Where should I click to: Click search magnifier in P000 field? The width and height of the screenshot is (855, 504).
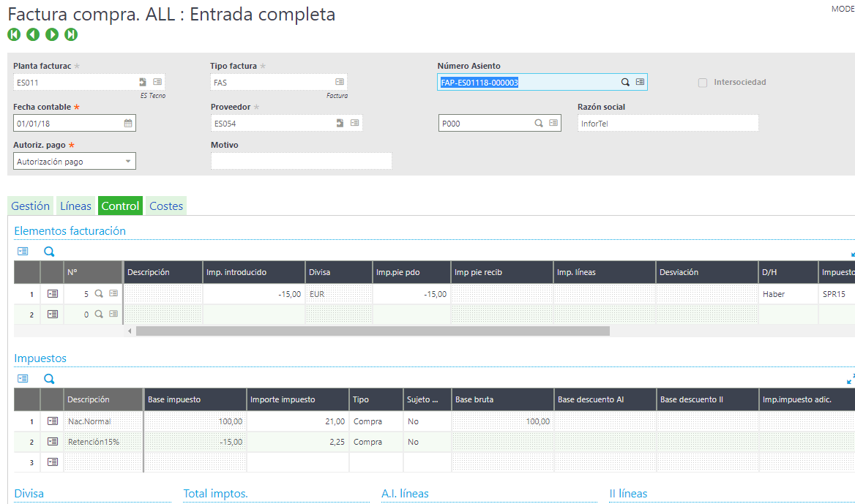point(539,123)
